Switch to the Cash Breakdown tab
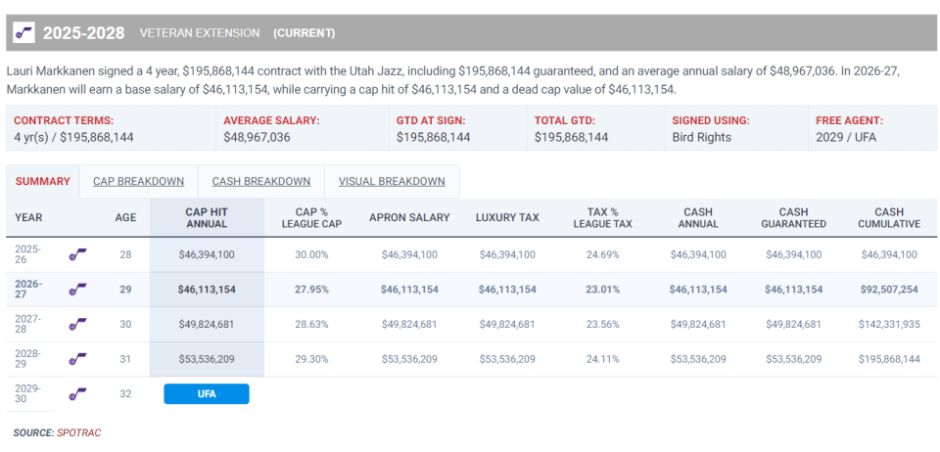Screen dimensions: 940x452 [x=261, y=181]
